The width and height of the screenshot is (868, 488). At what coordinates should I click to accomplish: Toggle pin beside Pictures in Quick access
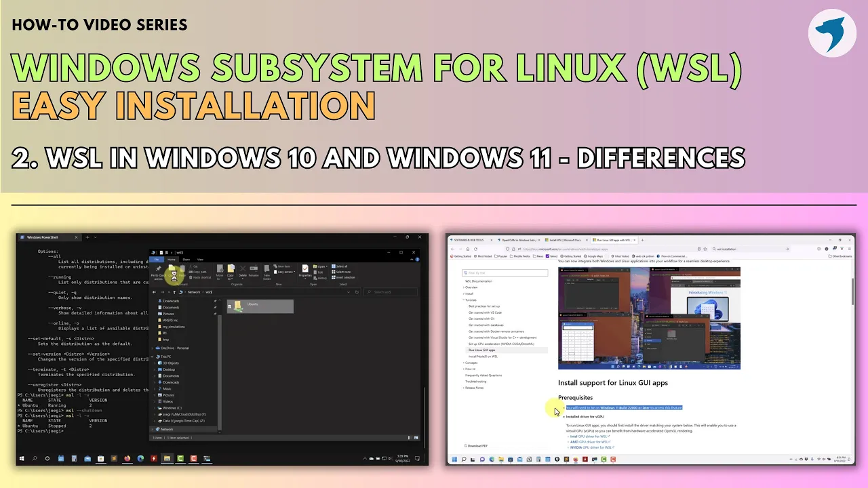point(215,314)
